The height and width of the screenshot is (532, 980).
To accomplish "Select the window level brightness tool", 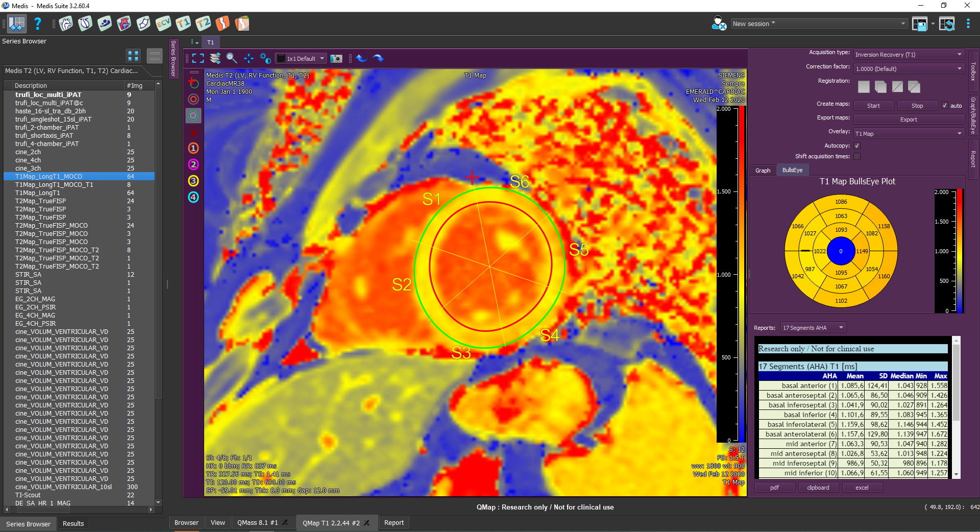I will 265,58.
